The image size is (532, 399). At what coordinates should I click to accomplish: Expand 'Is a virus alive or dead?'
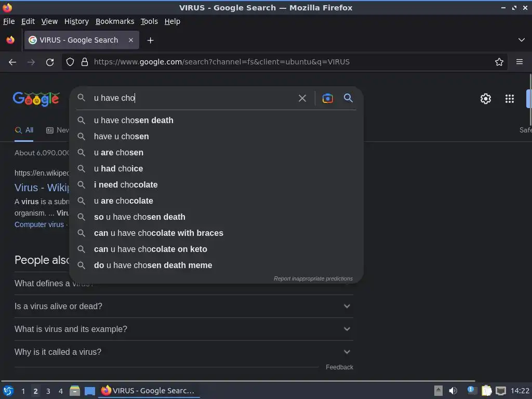click(x=183, y=307)
